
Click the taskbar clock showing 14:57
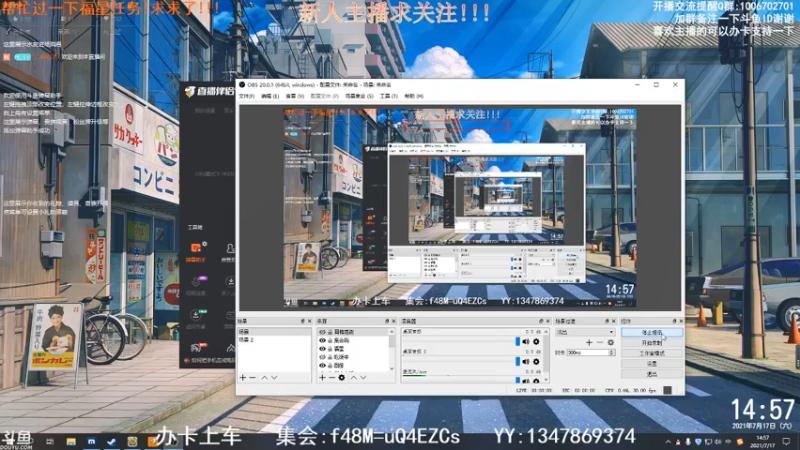(x=763, y=441)
